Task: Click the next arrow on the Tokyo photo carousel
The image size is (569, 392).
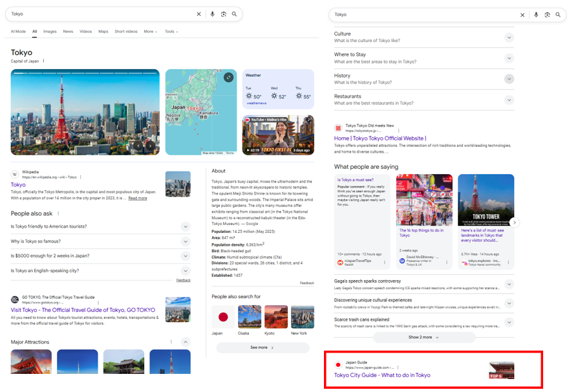Action: pos(150,146)
